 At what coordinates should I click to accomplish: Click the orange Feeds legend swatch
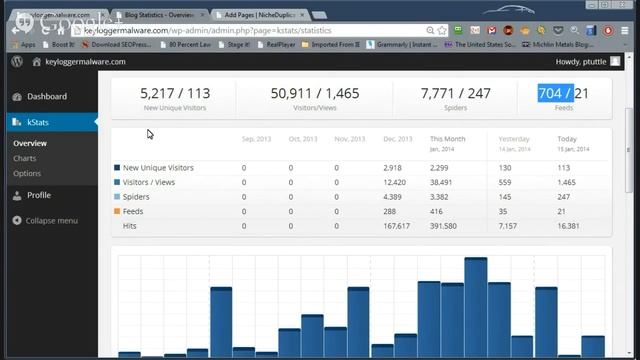pos(117,211)
